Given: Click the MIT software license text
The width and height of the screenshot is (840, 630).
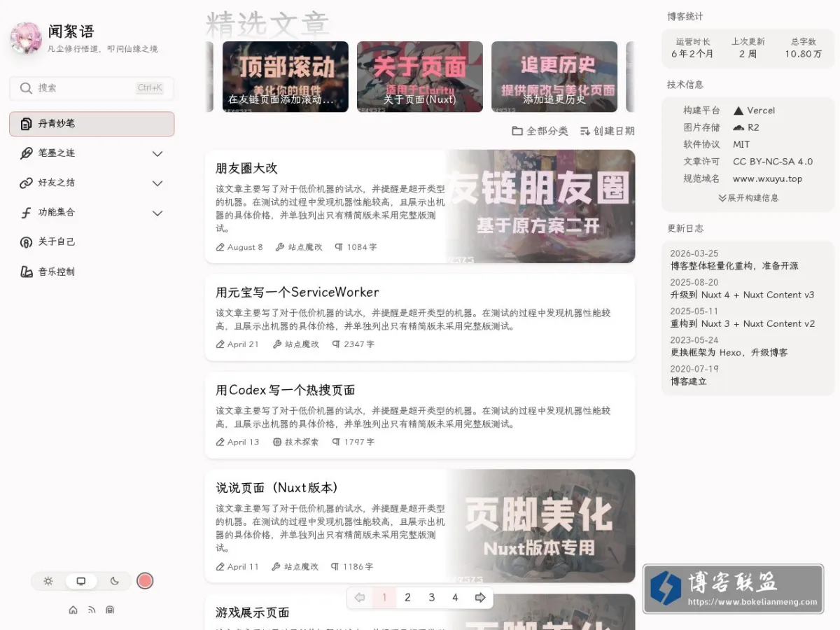Looking at the screenshot, I should click(x=741, y=144).
